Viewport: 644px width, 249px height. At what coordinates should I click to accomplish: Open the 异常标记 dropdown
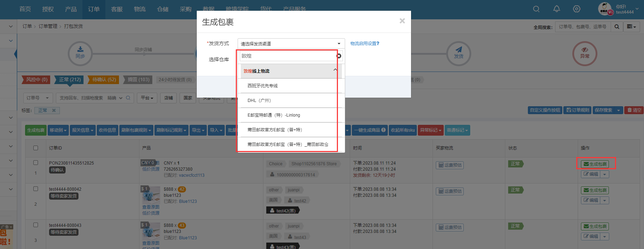click(x=431, y=130)
